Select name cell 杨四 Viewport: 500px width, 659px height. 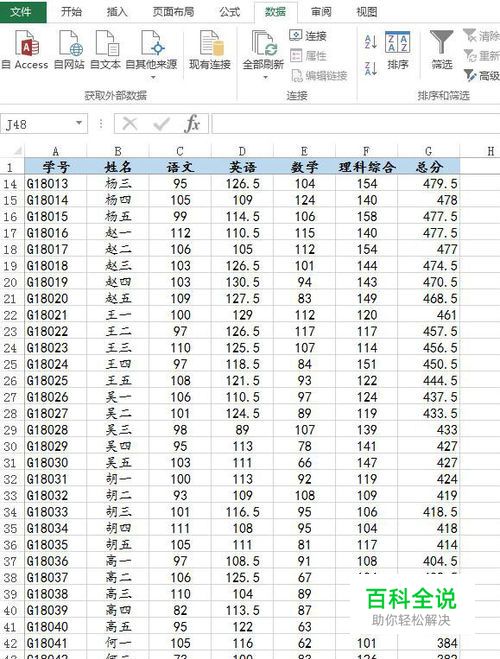click(x=118, y=200)
